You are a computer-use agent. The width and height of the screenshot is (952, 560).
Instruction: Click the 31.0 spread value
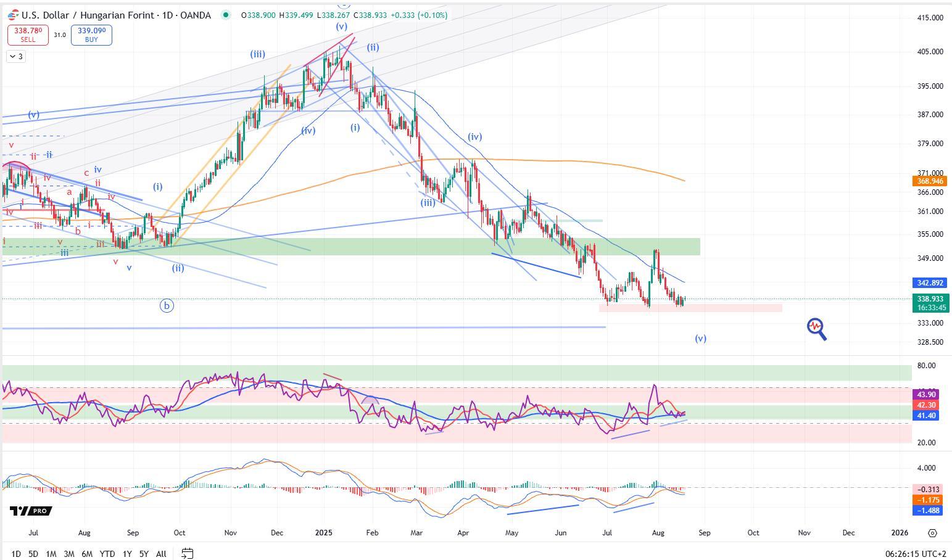click(x=59, y=35)
